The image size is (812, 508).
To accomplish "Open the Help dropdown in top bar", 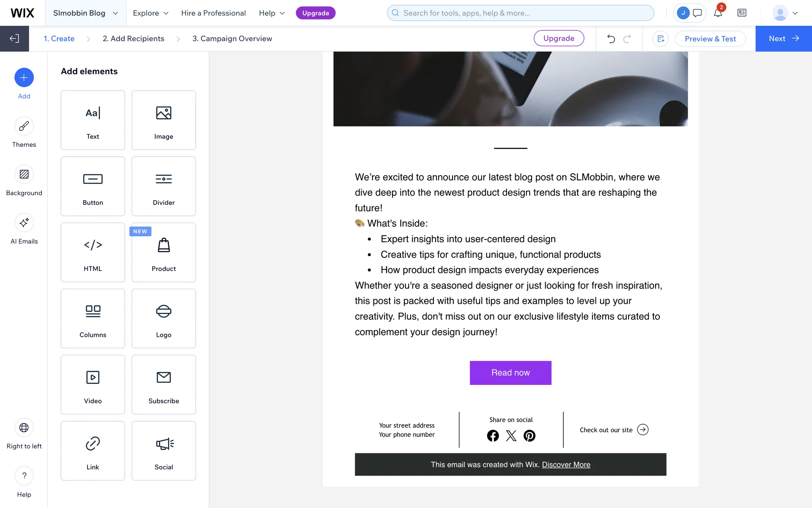I will (272, 13).
